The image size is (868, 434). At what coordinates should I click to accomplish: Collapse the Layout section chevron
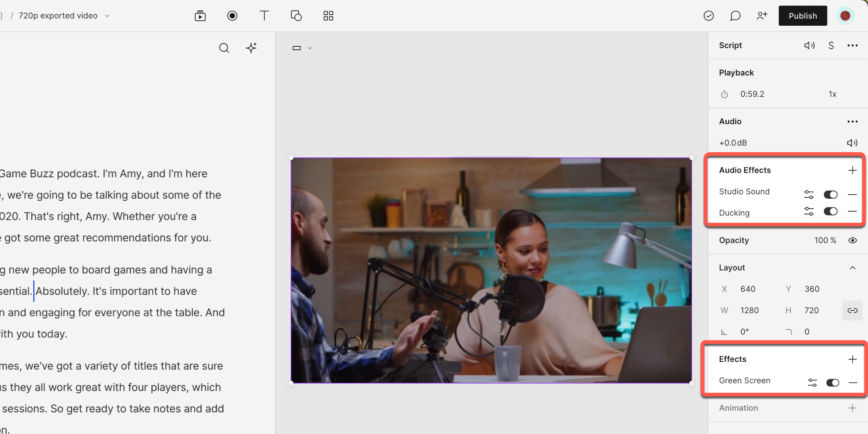(852, 268)
